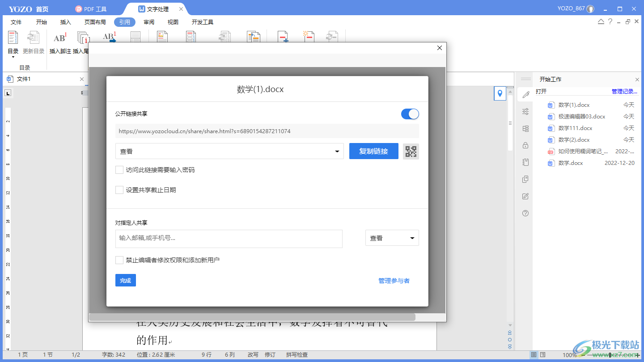Click the dialog horizontal scrollbar
The image size is (644, 362).
252,317
